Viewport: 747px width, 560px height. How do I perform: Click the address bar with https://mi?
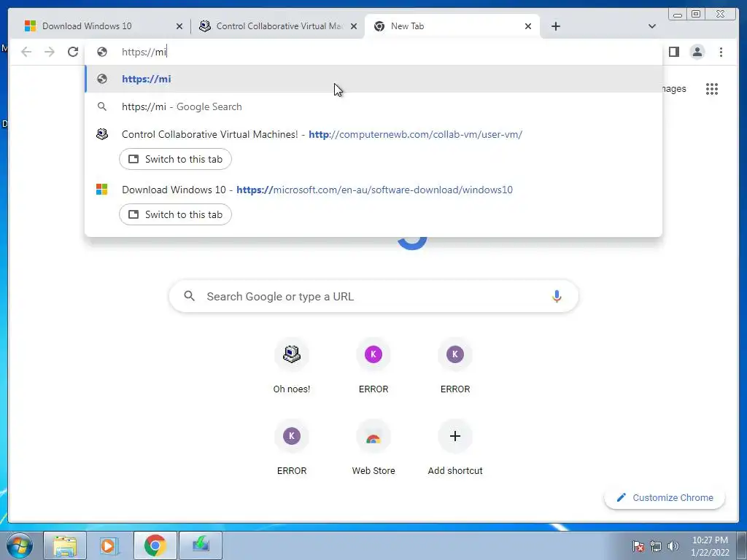coord(373,52)
